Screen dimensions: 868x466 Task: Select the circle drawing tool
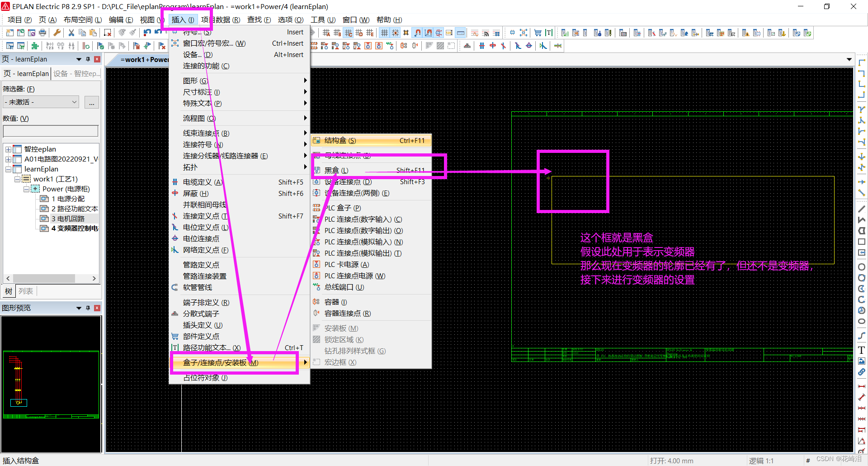pyautogui.click(x=861, y=266)
